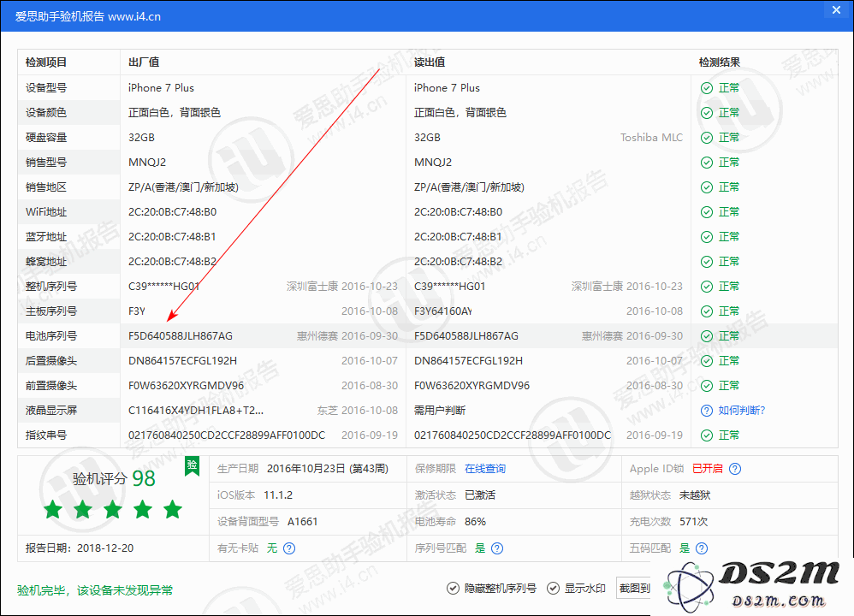Click iOS版本 11.1.2 value

[x=278, y=495]
